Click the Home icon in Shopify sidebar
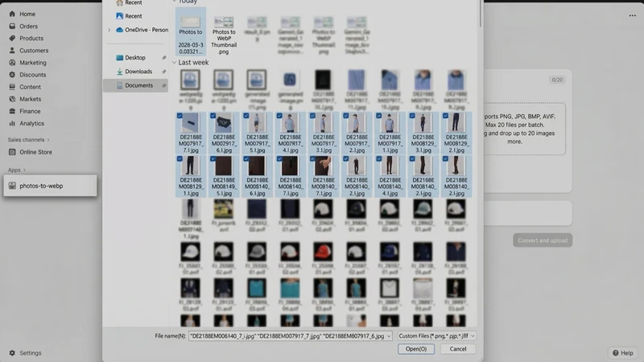This screenshot has width=644, height=362. pos(12,14)
